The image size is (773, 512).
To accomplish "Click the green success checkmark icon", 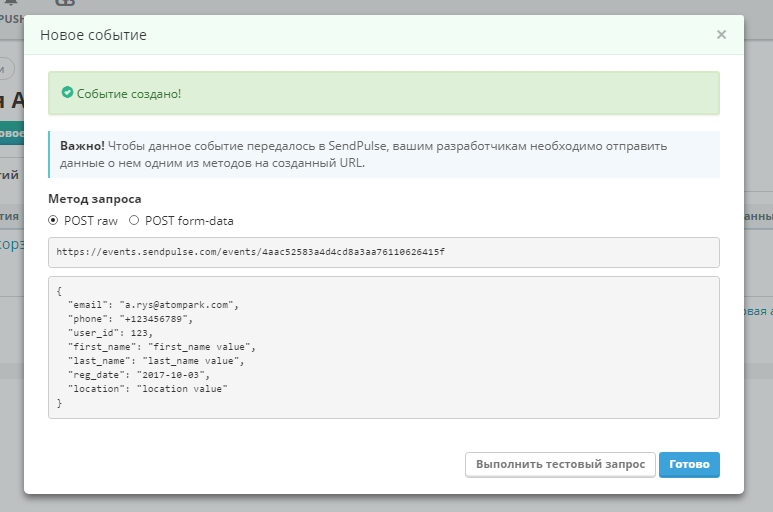I will 67,93.
